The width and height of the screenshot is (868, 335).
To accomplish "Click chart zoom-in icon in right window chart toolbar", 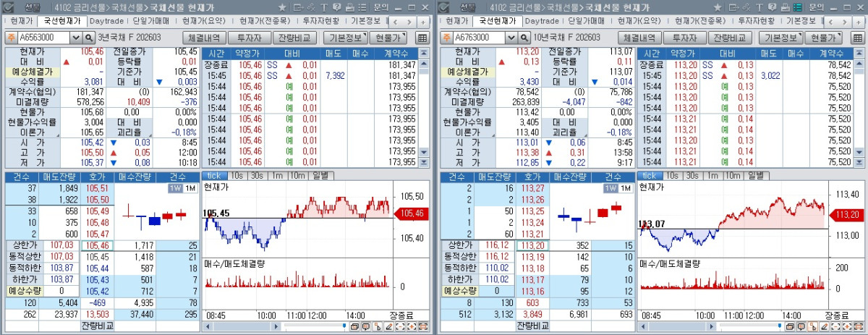I will [847, 327].
